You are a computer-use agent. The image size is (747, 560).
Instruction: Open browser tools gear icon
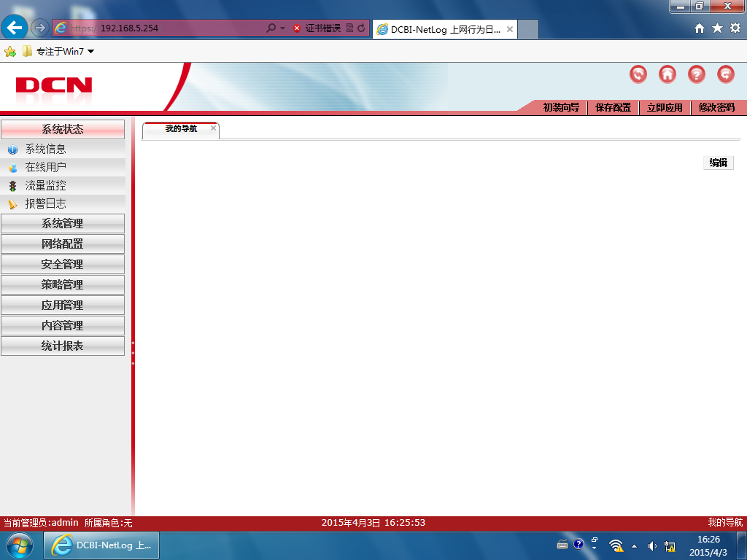click(735, 28)
